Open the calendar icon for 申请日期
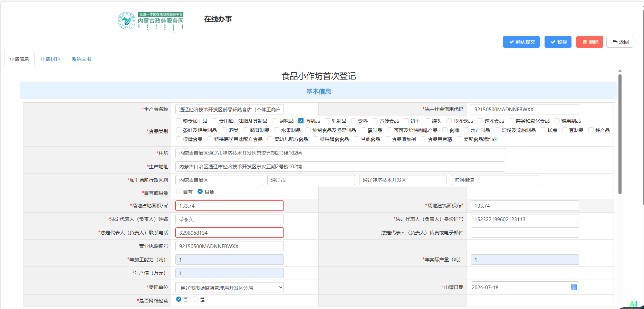The image size is (644, 309). [574, 287]
